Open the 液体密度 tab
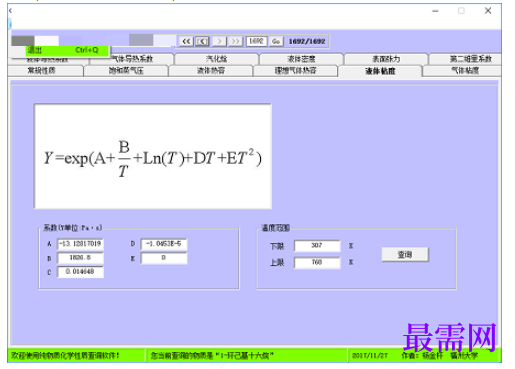515x369 pixels. [x=301, y=59]
